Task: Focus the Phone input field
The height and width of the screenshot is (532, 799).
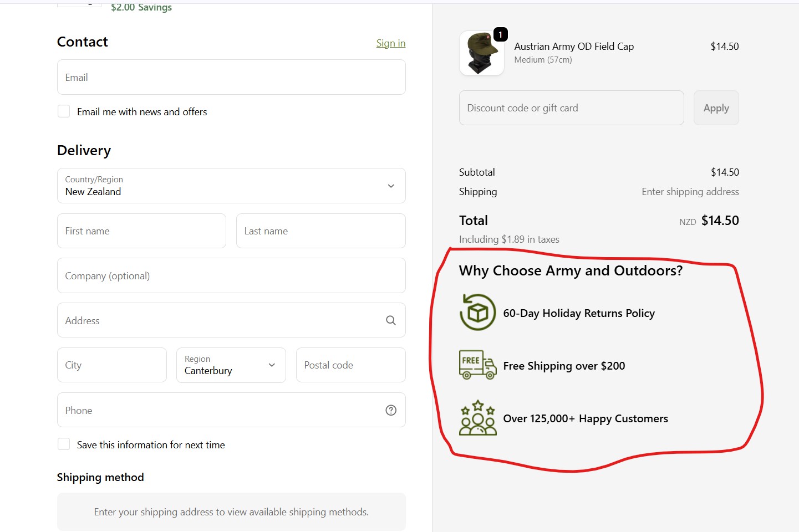Action: click(x=231, y=410)
